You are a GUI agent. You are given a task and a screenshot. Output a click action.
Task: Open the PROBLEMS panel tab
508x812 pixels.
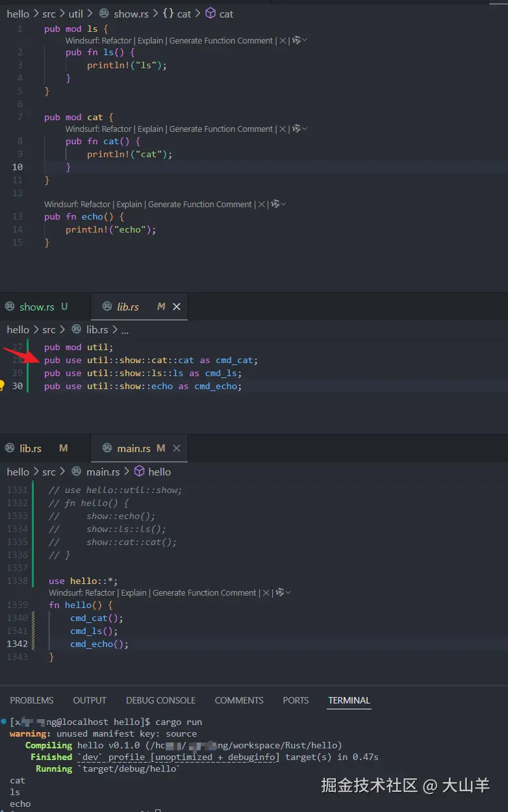pyautogui.click(x=32, y=700)
